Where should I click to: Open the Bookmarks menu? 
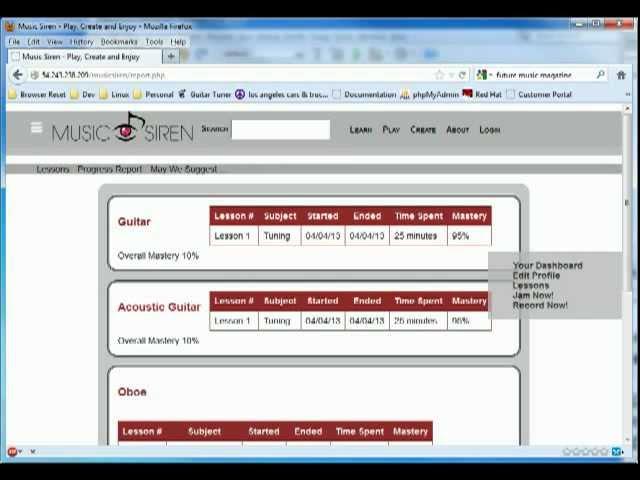click(119, 42)
